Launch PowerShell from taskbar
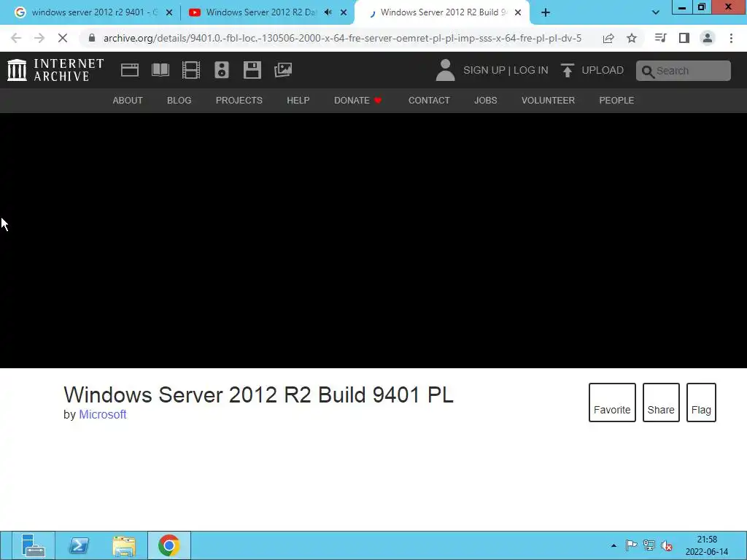 tap(79, 545)
